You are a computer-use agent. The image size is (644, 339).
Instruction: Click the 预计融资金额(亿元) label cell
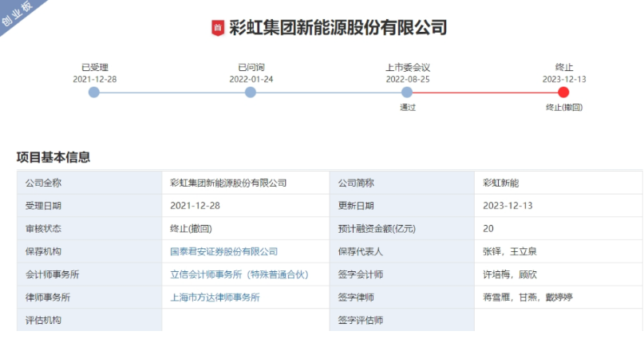pyautogui.click(x=402, y=229)
